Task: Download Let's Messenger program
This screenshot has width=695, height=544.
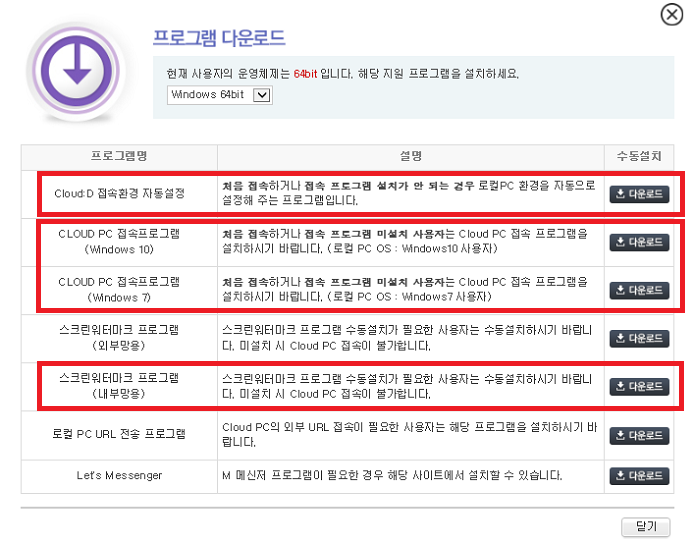Action: point(639,476)
